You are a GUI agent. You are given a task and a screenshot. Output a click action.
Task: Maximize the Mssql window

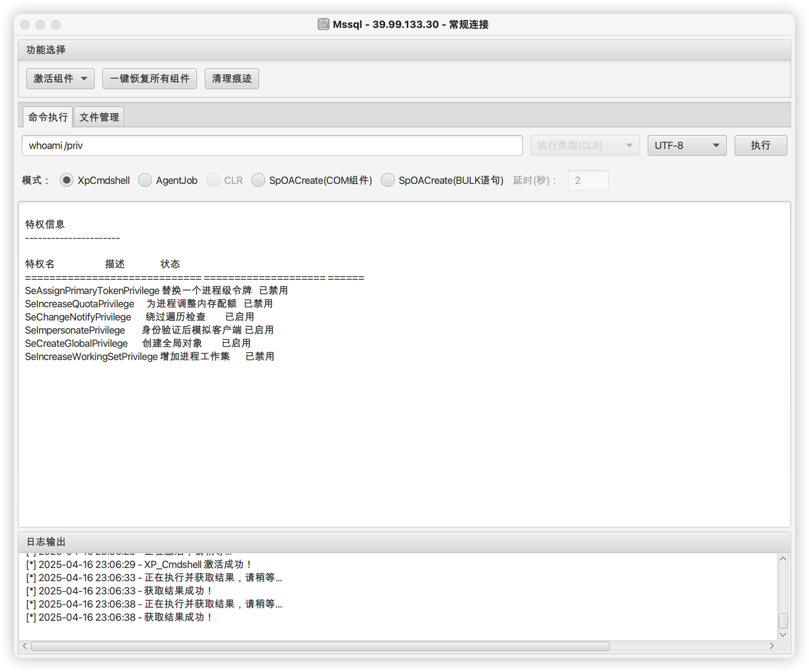(x=56, y=25)
